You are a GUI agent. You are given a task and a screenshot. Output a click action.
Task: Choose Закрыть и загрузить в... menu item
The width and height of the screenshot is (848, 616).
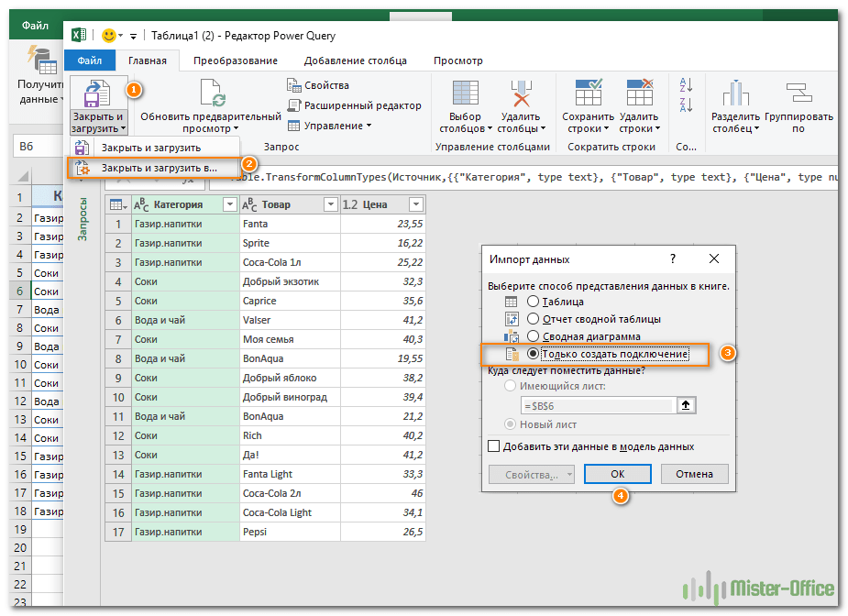[158, 168]
